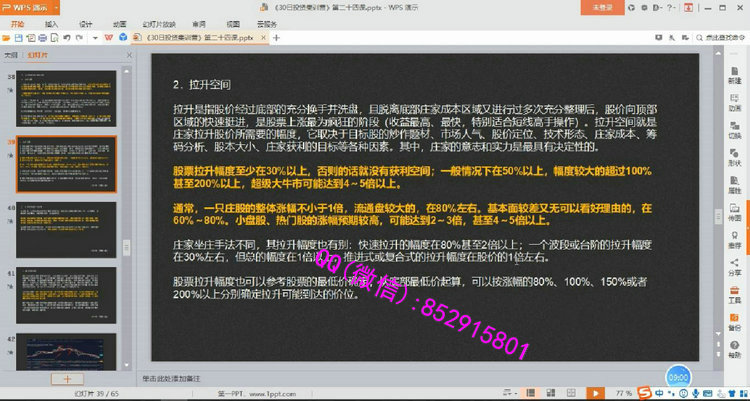Open the 动画 animation pane from the sidebar

click(x=734, y=103)
